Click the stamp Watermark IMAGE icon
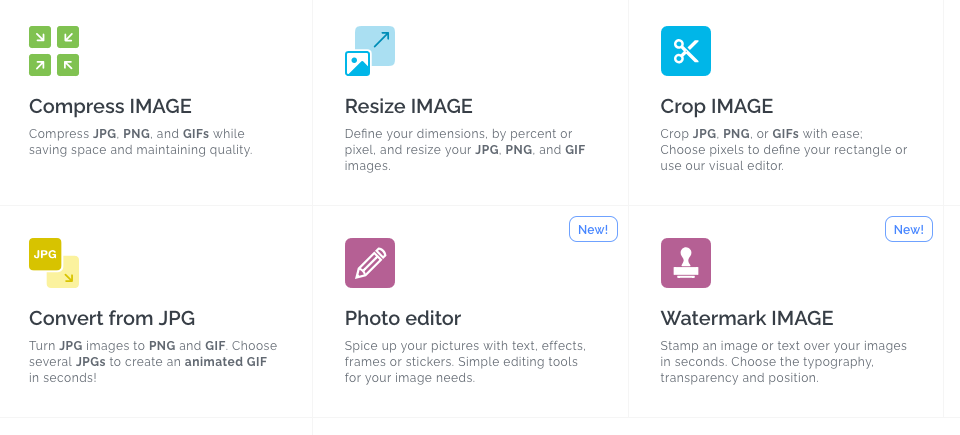 click(x=685, y=263)
